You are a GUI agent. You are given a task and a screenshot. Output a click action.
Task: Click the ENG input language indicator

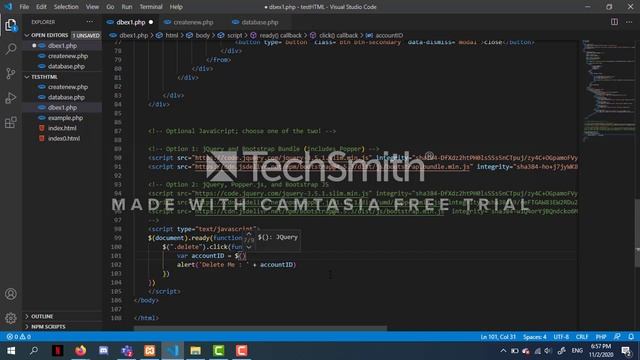(x=577, y=351)
